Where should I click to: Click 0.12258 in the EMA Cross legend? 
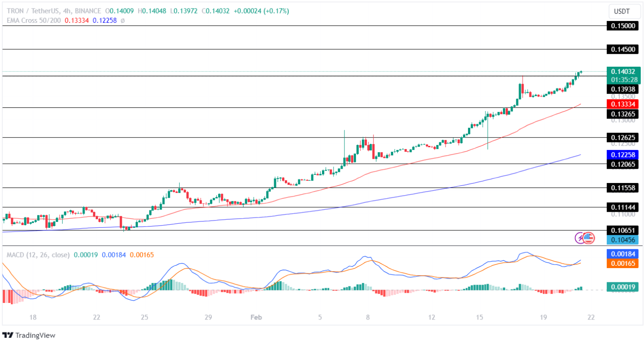click(105, 20)
